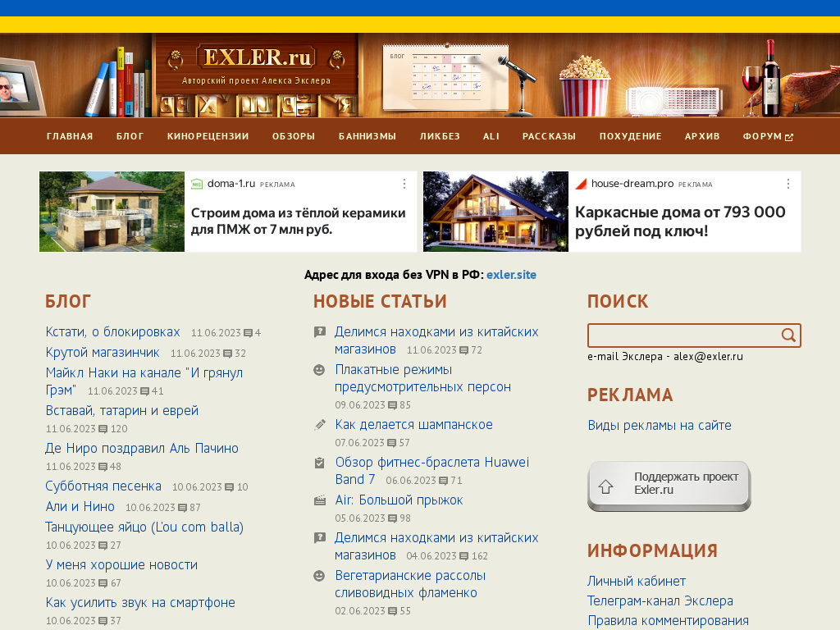This screenshot has height=630, width=840.
Task: Click the calendar blog image in header
Action: coord(445,77)
